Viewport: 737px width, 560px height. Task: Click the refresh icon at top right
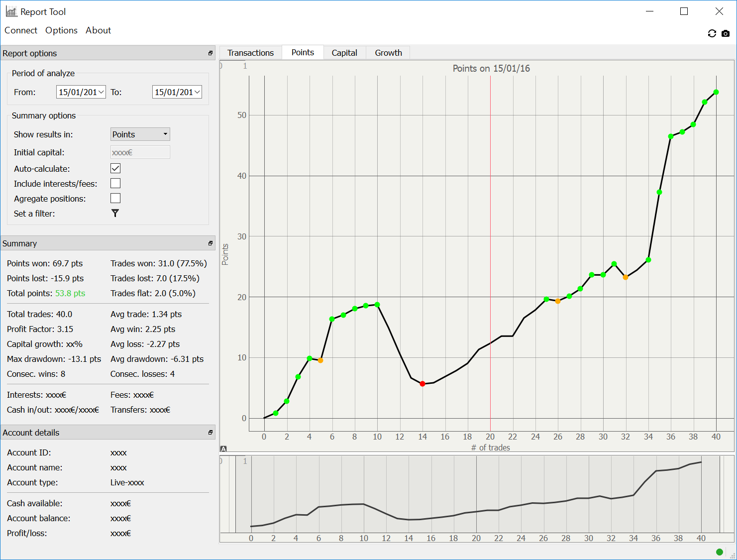click(x=712, y=33)
